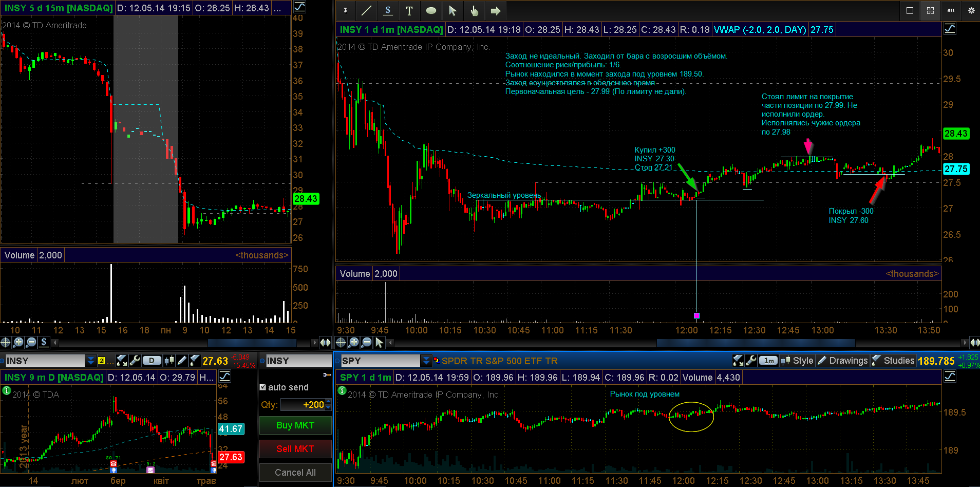Open settings gear in top right

tap(971, 10)
